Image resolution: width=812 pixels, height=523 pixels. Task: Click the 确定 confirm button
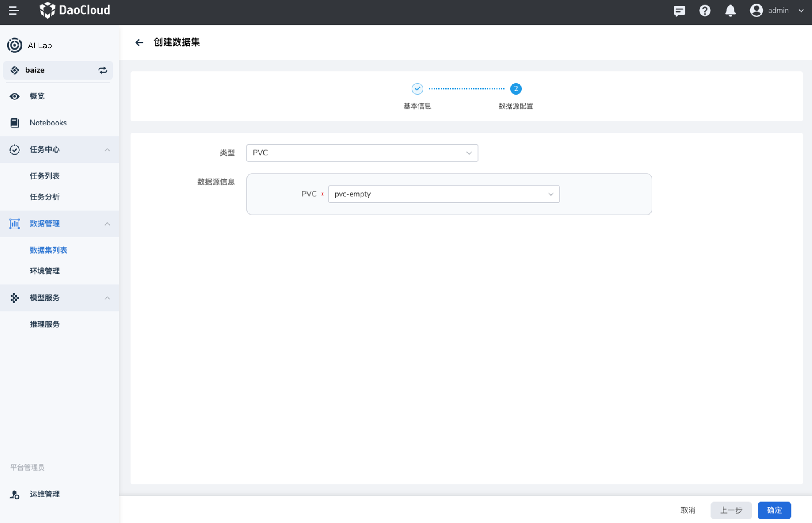pyautogui.click(x=774, y=510)
